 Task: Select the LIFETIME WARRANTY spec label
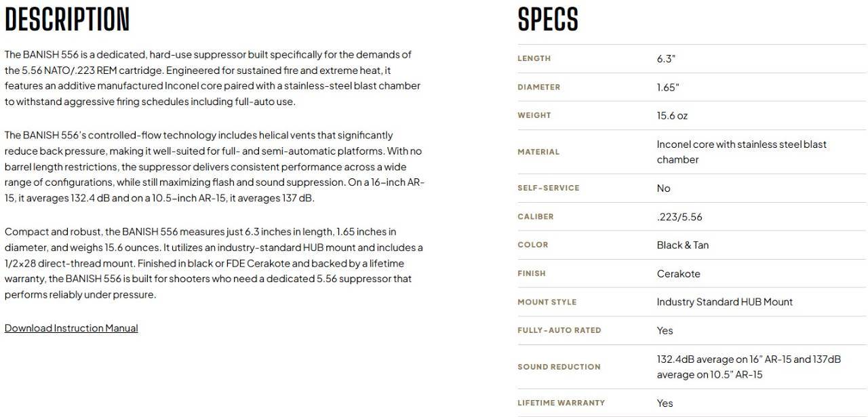[x=561, y=403]
